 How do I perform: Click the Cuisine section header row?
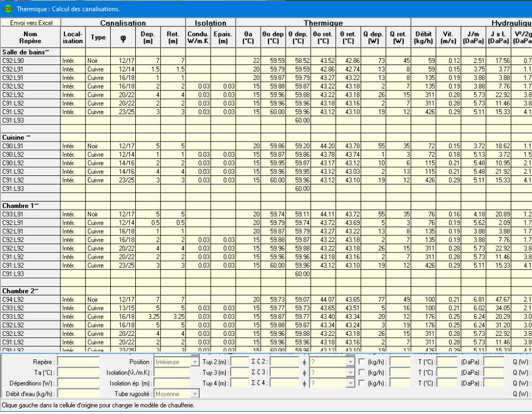coord(30,122)
